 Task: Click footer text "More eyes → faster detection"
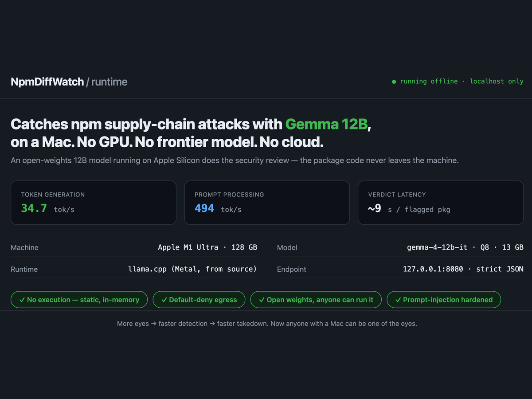162,324
